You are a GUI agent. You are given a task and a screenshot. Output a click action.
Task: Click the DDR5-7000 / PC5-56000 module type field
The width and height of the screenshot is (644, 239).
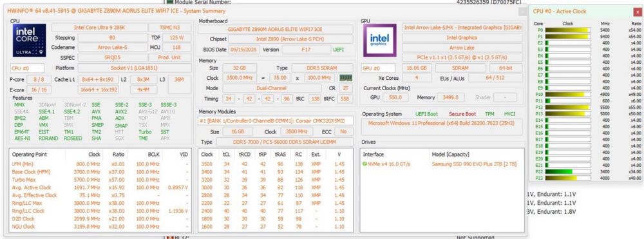[x=284, y=142]
